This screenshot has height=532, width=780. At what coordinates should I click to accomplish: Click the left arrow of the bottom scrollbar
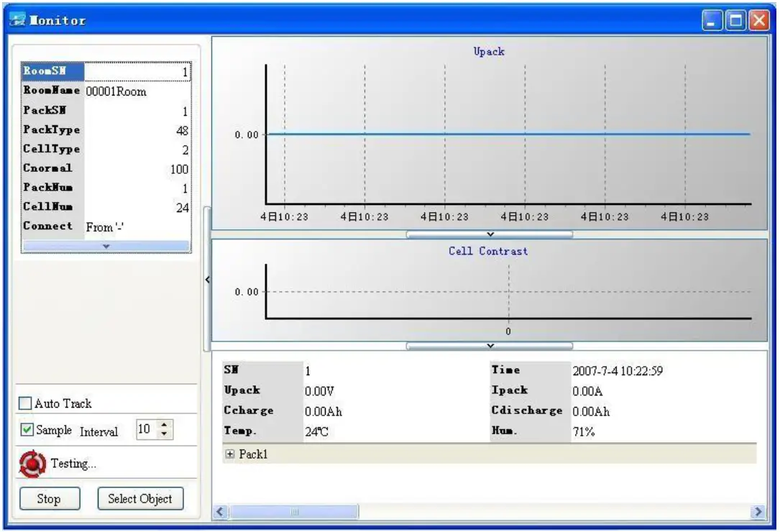(219, 512)
